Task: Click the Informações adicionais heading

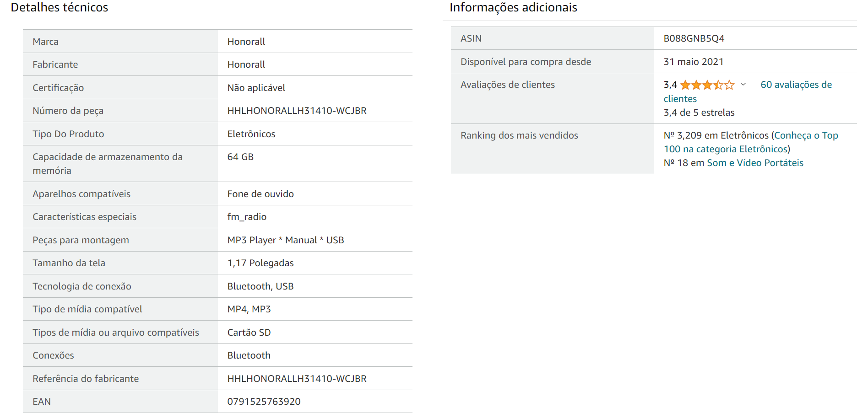Action: 513,7
